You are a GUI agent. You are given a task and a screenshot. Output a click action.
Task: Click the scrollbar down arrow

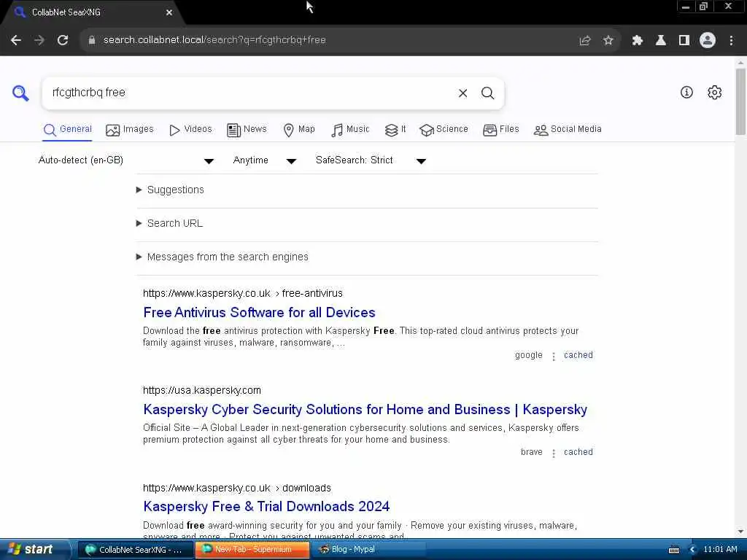tap(740, 532)
